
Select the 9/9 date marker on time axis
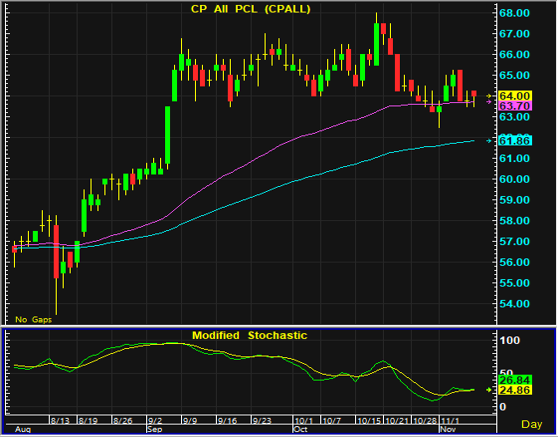coord(190,421)
